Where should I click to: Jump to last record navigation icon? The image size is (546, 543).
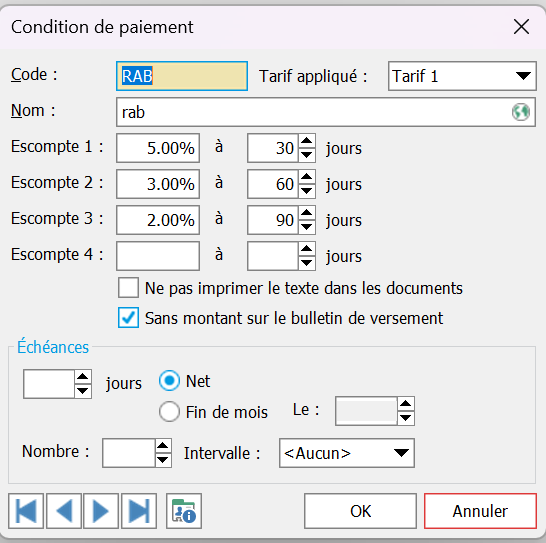point(139,511)
